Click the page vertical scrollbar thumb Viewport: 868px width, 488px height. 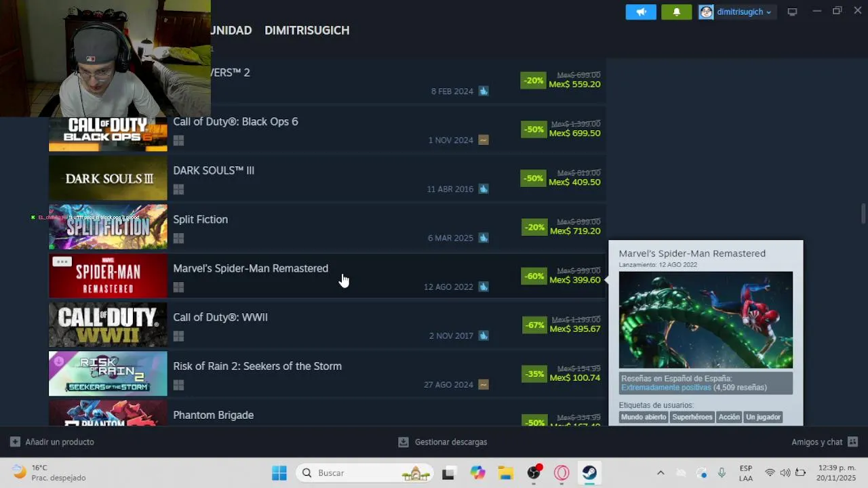[863, 213]
